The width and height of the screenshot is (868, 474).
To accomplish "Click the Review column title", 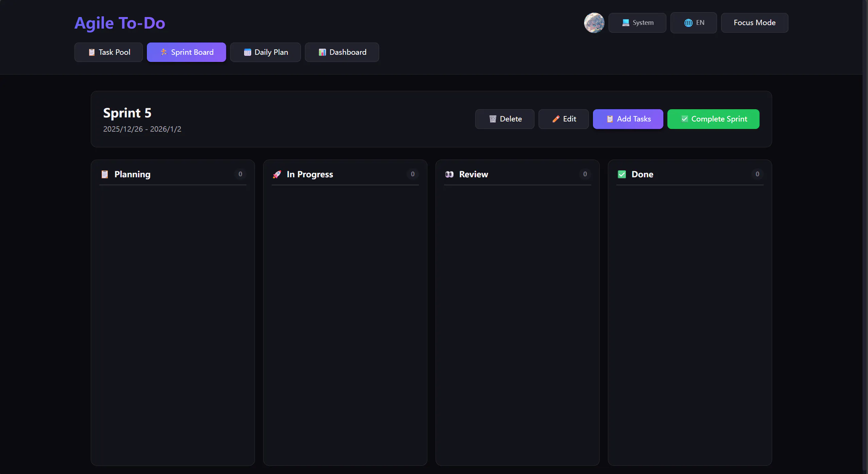I will (474, 174).
